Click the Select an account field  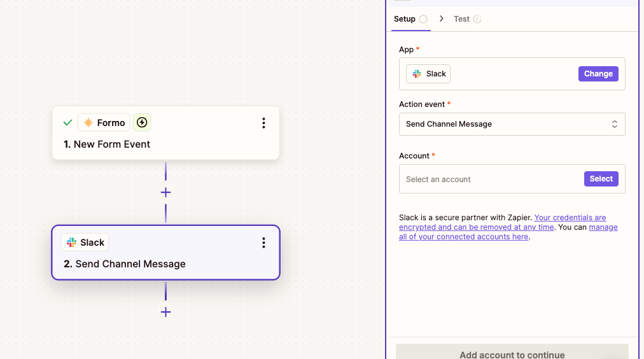[x=512, y=179]
